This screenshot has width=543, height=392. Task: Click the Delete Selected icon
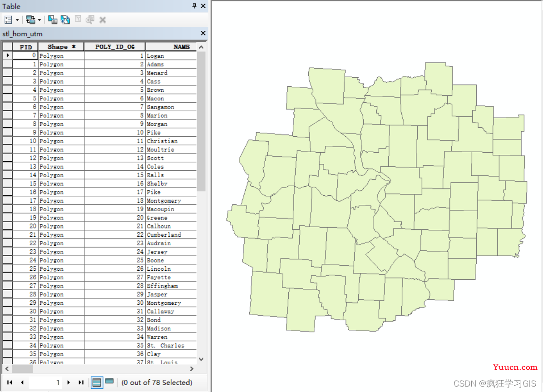coord(103,20)
